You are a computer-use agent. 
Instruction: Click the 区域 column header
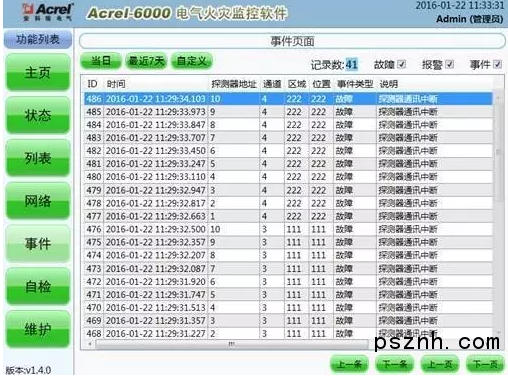(297, 84)
